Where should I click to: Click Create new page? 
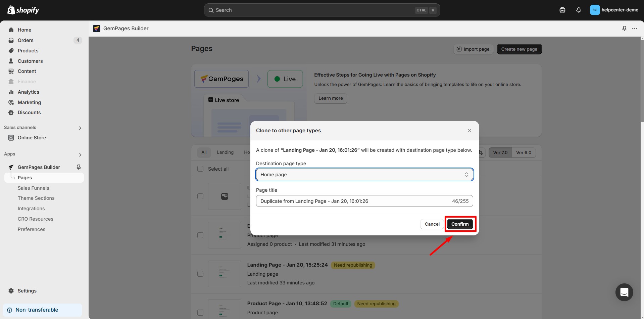(519, 49)
